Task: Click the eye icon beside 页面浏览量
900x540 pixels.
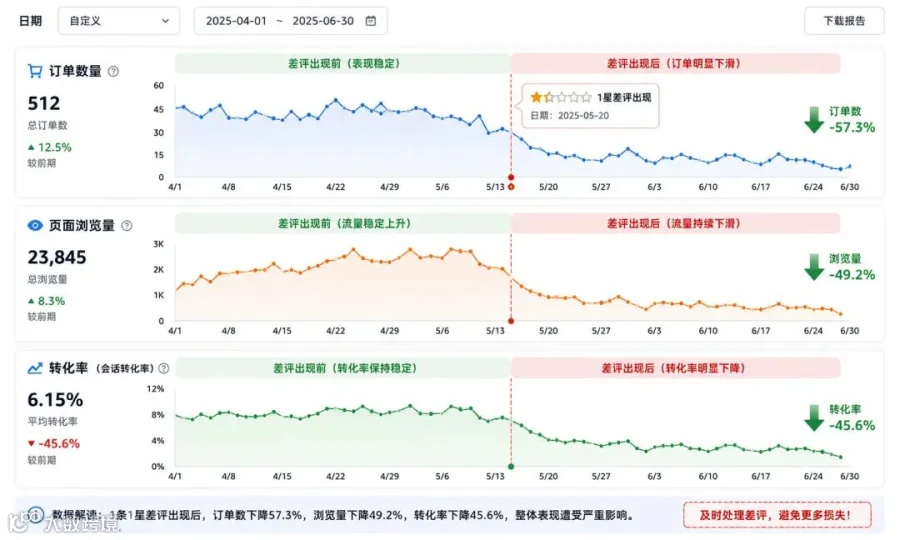Action: pyautogui.click(x=35, y=226)
